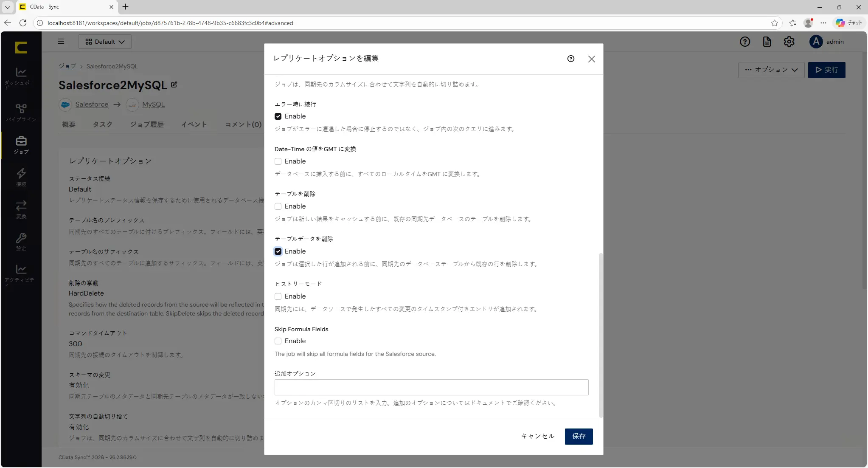Click the HardDelete value text

click(x=86, y=293)
